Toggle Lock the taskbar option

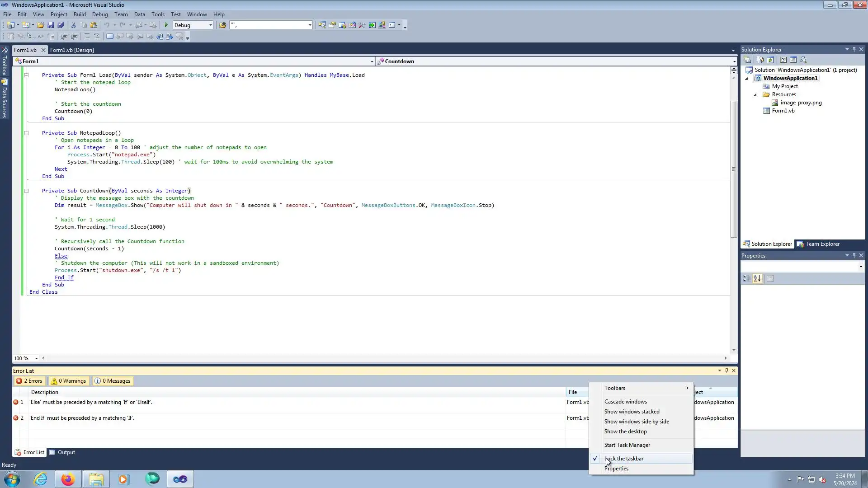click(623, 459)
